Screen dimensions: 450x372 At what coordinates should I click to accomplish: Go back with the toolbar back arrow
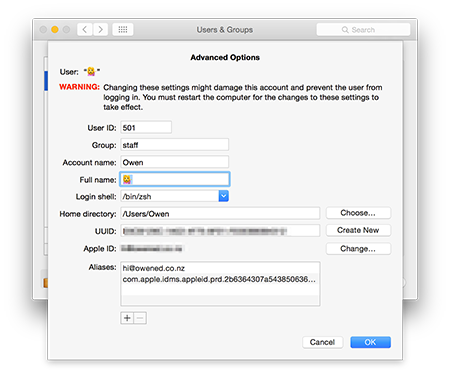coord(85,30)
